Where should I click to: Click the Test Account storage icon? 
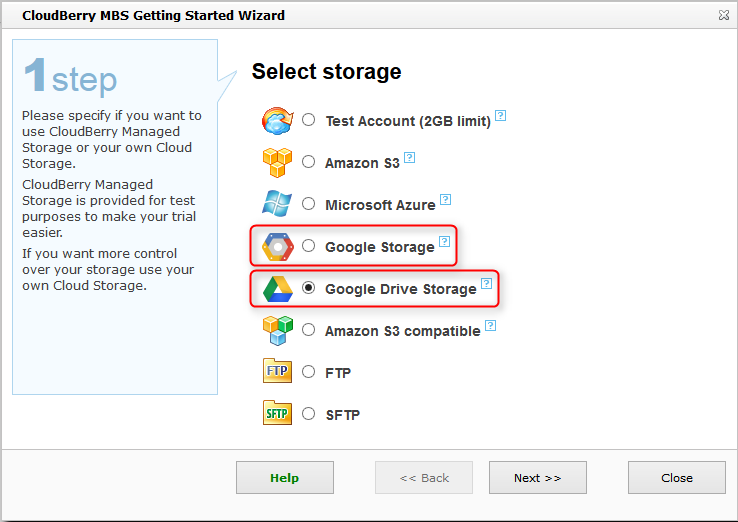point(276,121)
